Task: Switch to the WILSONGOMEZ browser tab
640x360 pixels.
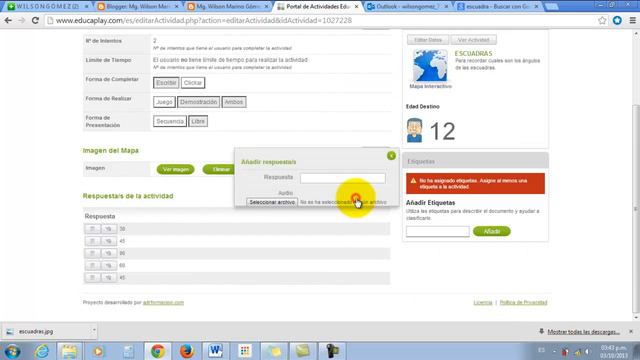Action: pyautogui.click(x=48, y=7)
